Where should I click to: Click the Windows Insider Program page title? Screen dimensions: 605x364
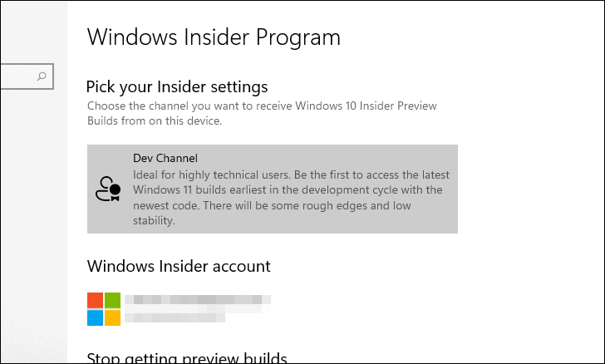214,37
